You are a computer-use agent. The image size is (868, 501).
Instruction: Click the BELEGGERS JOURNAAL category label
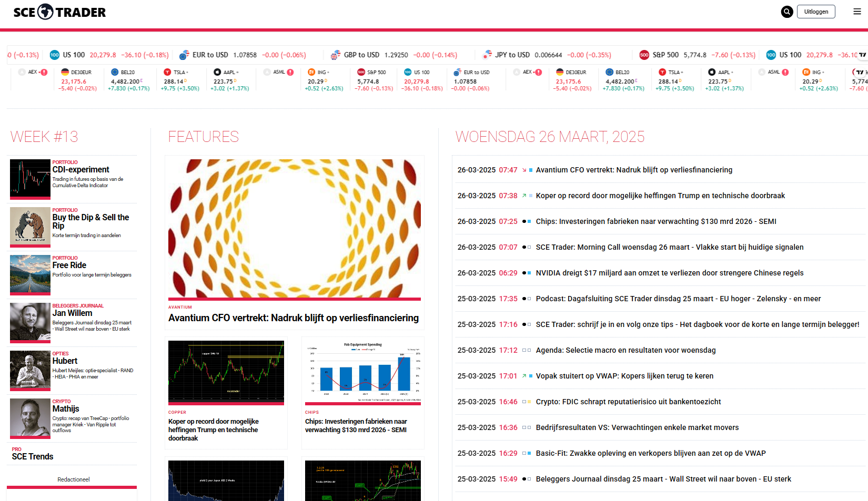tap(78, 305)
